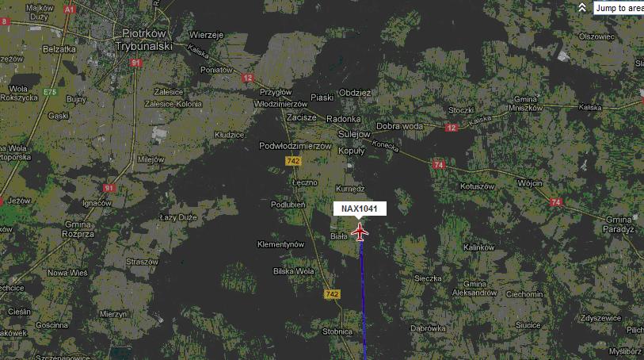This screenshot has height=360, width=644.
Task: Click the Piotrków Trybunalski city label
Action: click(143, 40)
